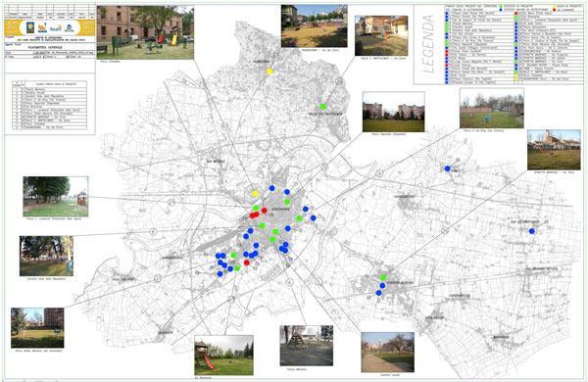This screenshot has width=588, height=382.
Task: Open the bottom photo with red slide tower
Action: click(x=223, y=356)
